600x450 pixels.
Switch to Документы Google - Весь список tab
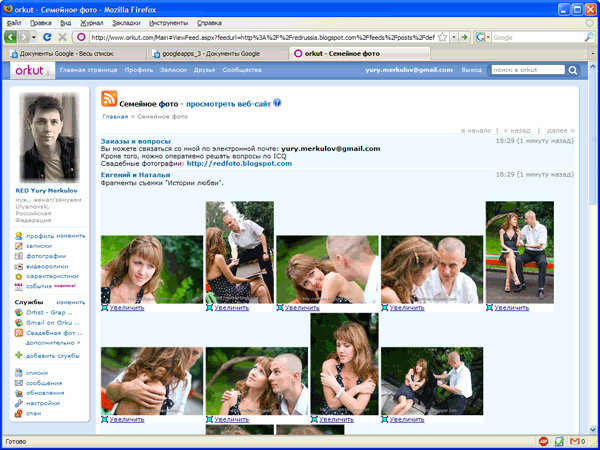(x=75, y=54)
